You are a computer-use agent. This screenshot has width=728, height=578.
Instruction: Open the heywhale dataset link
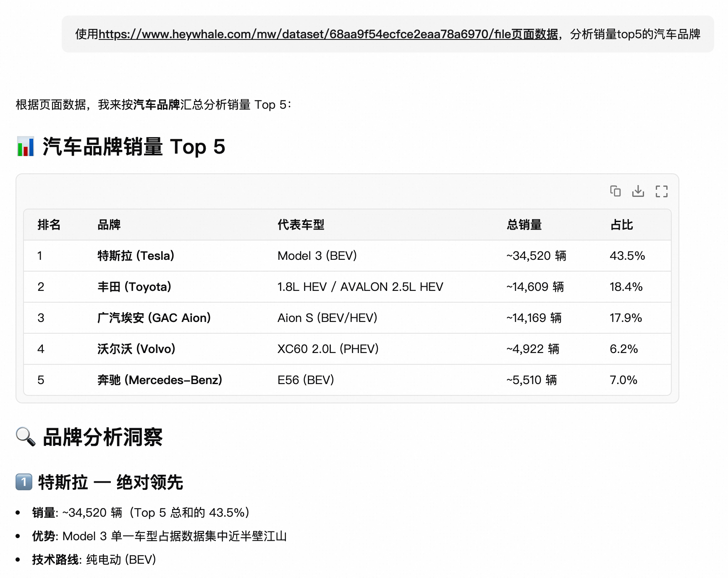(x=328, y=34)
